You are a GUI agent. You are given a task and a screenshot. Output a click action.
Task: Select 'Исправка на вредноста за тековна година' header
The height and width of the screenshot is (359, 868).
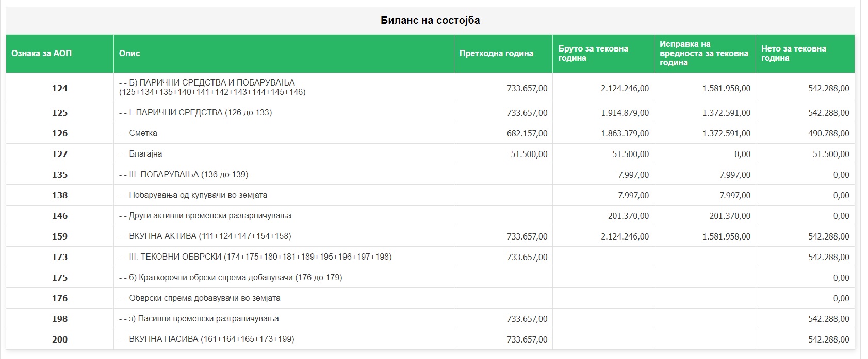click(x=704, y=53)
